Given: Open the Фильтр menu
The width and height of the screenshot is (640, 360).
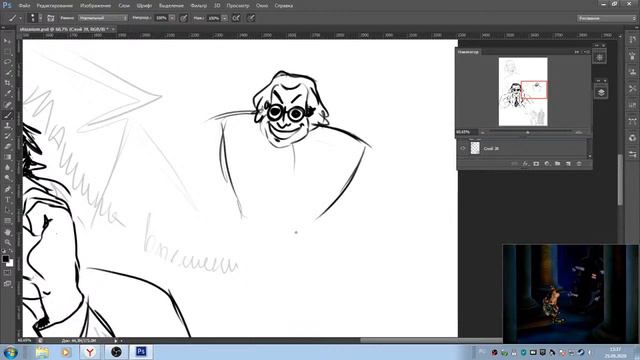Looking at the screenshot, I should pyautogui.click(x=199, y=6).
